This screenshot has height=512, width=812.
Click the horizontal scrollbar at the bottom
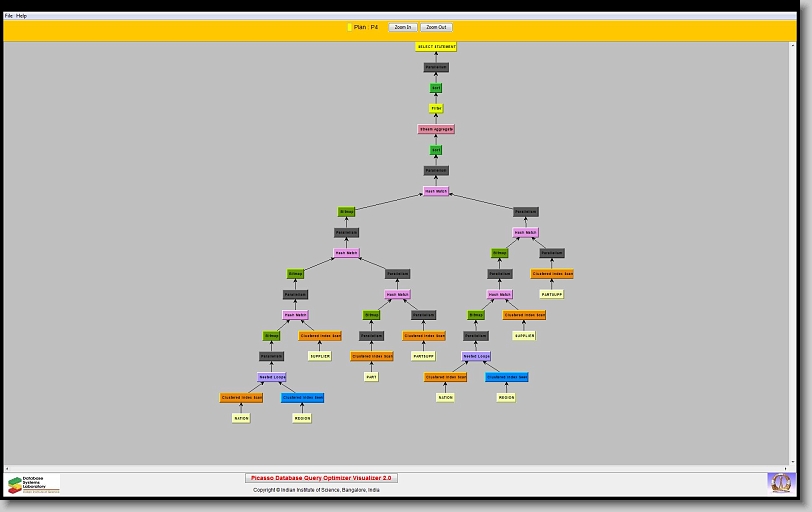tap(400, 467)
